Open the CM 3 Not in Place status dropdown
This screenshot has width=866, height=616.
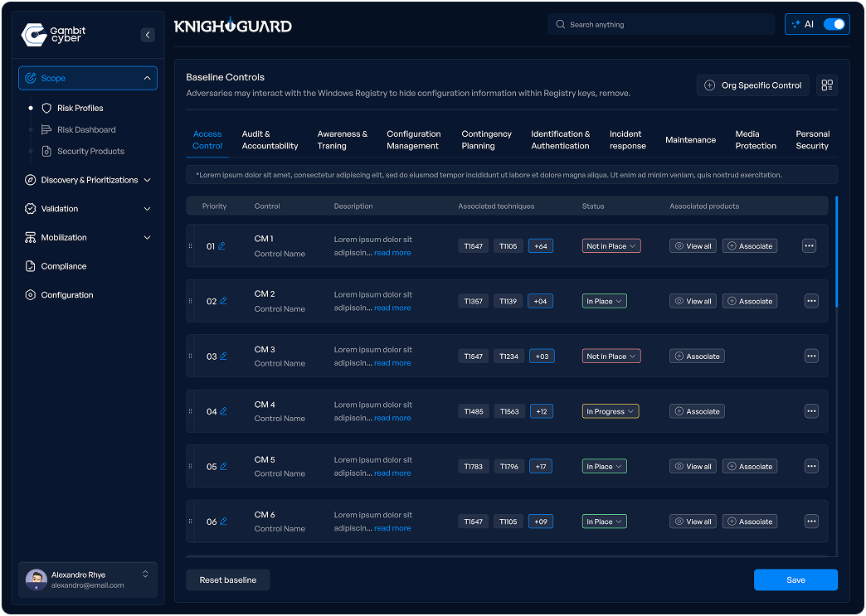(x=611, y=356)
